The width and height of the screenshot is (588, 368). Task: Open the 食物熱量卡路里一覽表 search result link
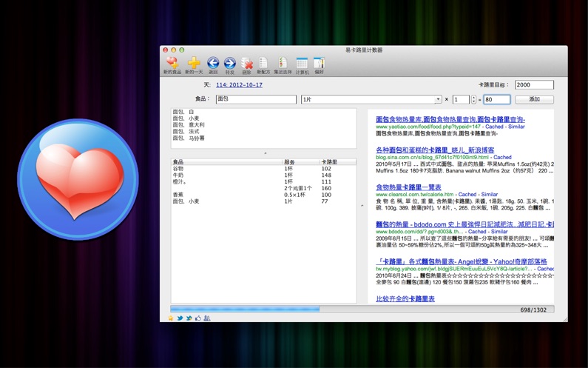tap(408, 187)
